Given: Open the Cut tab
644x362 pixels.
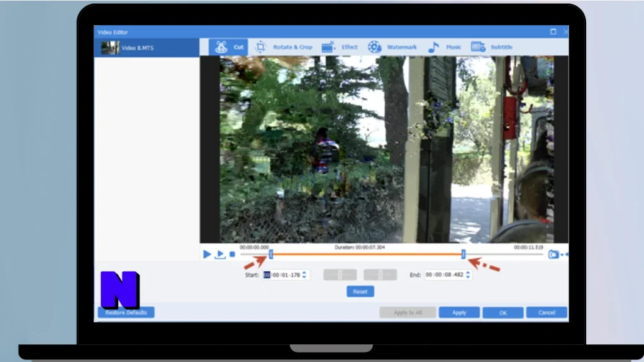Looking at the screenshot, I should pos(228,47).
